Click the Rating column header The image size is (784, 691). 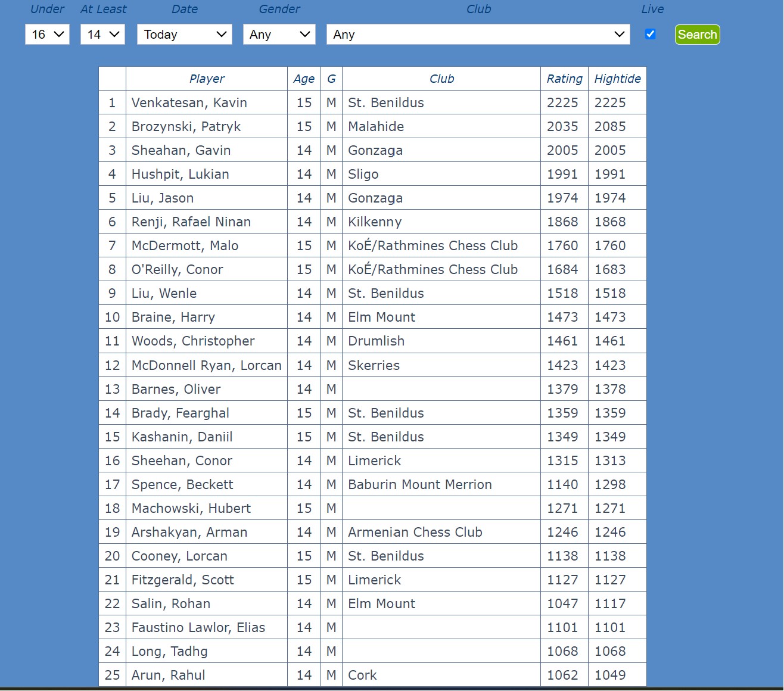pyautogui.click(x=563, y=78)
